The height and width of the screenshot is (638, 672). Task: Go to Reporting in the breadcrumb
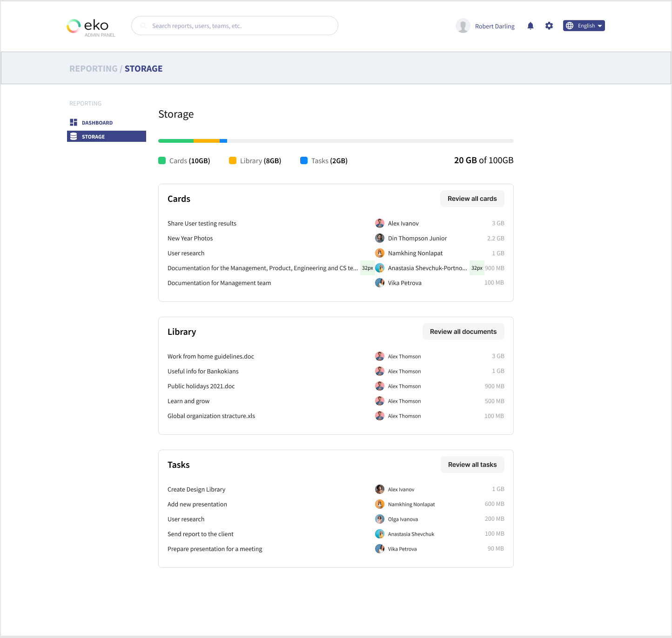[x=94, y=69]
